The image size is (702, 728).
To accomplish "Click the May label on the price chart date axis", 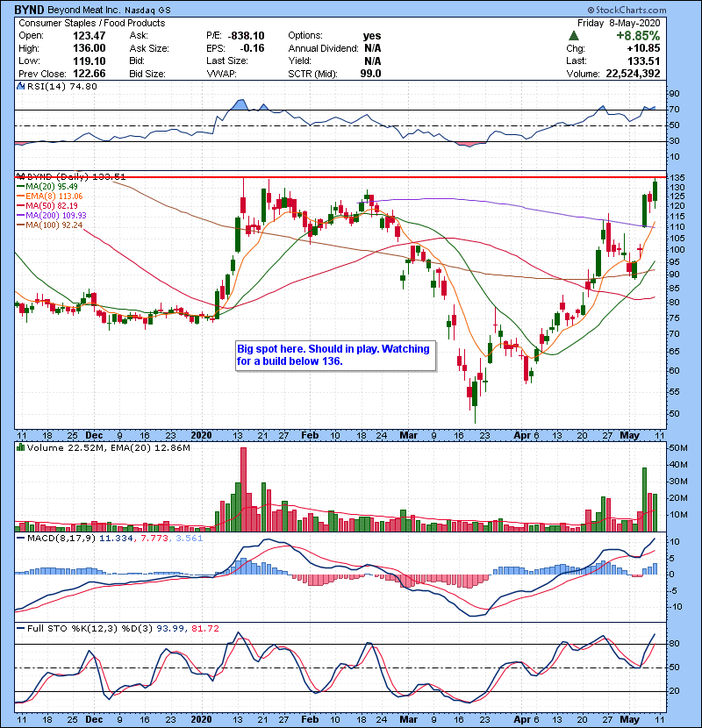I will pyautogui.click(x=629, y=436).
